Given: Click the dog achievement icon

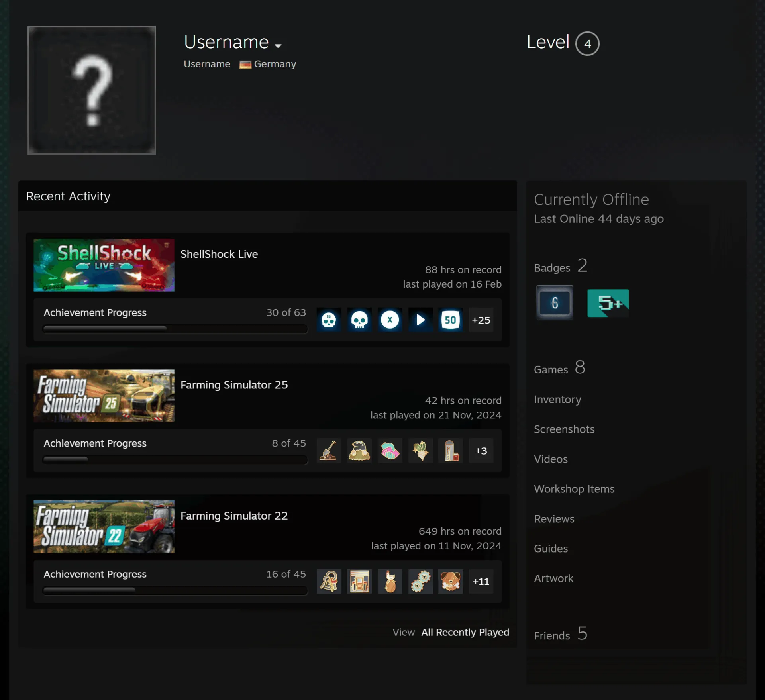Looking at the screenshot, I should click(x=451, y=581).
